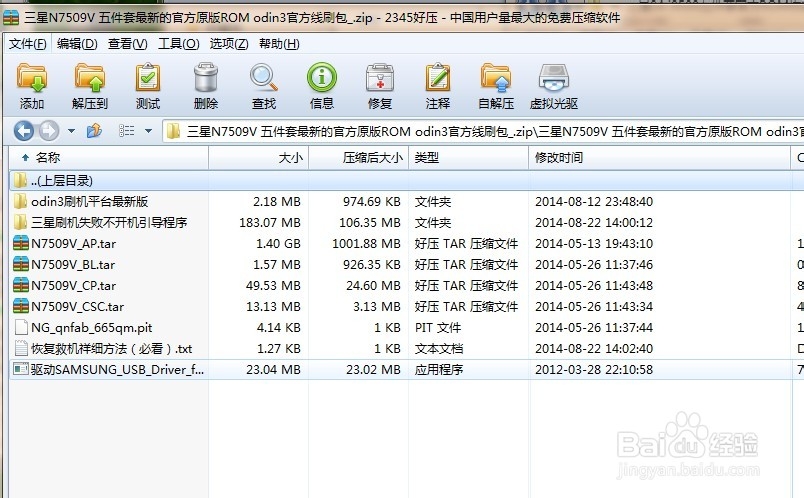The image size is (804, 498).
Task: Click folder icon of 三星刷机失败不开机引导程序
Action: coord(21,222)
